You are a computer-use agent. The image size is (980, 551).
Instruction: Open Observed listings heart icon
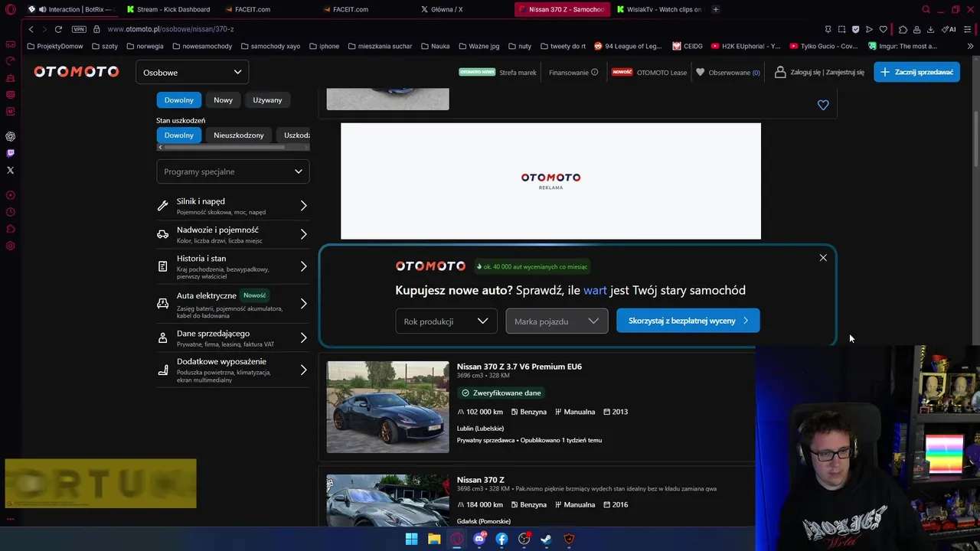click(700, 72)
